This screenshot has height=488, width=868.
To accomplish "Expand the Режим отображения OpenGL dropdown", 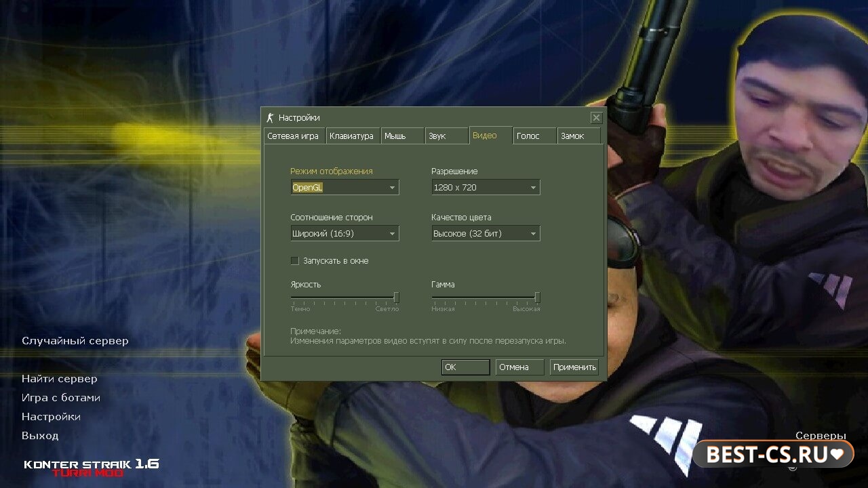I will (x=344, y=187).
